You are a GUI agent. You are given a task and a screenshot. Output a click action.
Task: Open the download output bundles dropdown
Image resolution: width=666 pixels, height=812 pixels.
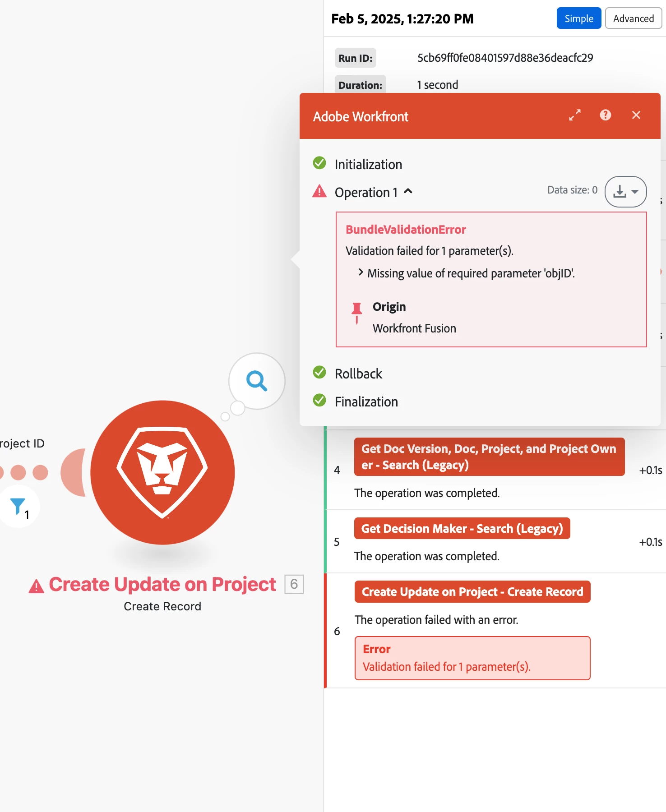pyautogui.click(x=625, y=192)
